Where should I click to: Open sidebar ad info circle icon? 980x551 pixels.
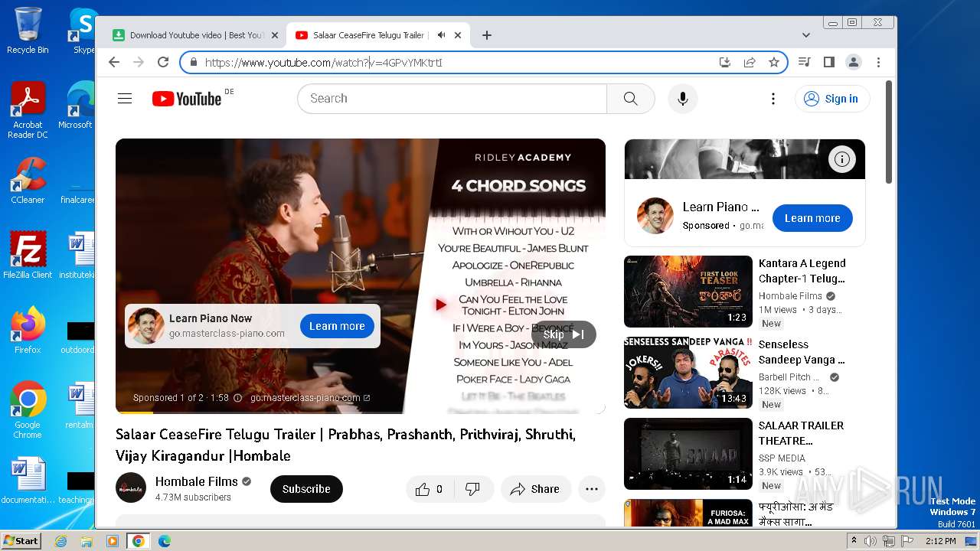coord(842,159)
